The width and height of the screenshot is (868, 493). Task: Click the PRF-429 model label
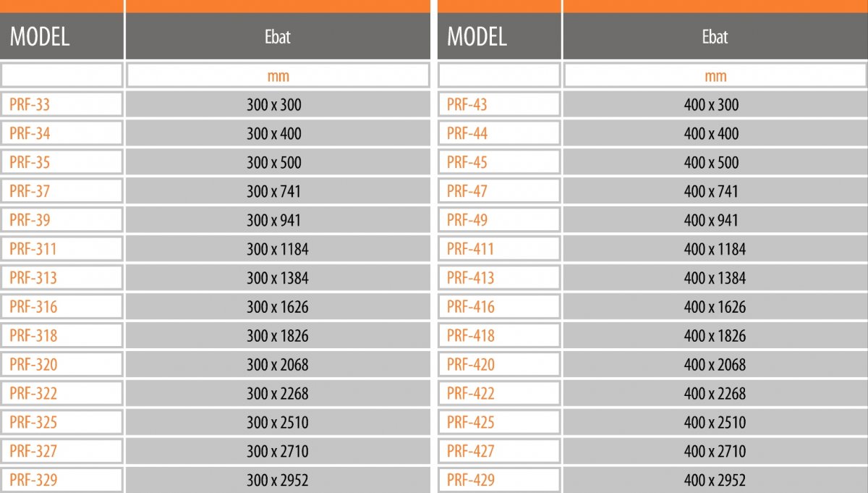click(x=471, y=480)
